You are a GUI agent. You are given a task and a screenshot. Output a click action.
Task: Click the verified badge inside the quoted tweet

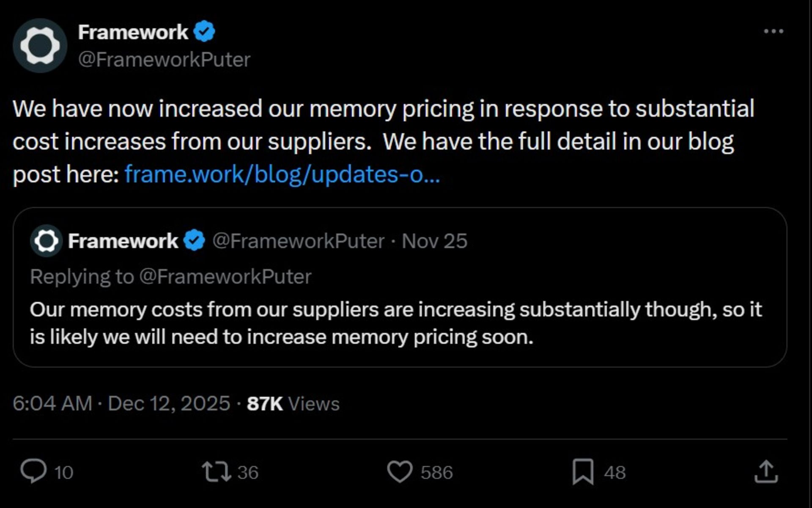click(x=195, y=241)
